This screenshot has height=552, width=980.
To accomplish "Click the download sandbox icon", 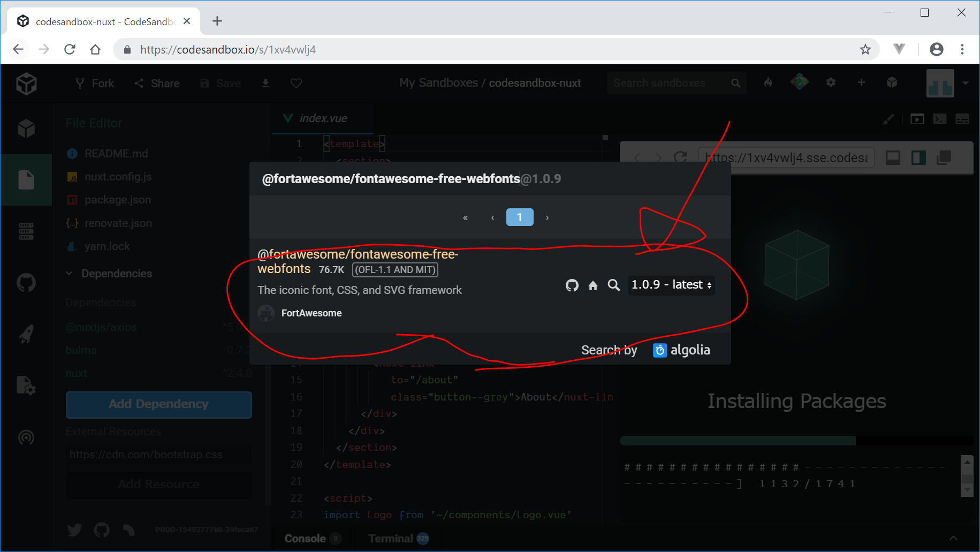I will [x=265, y=83].
